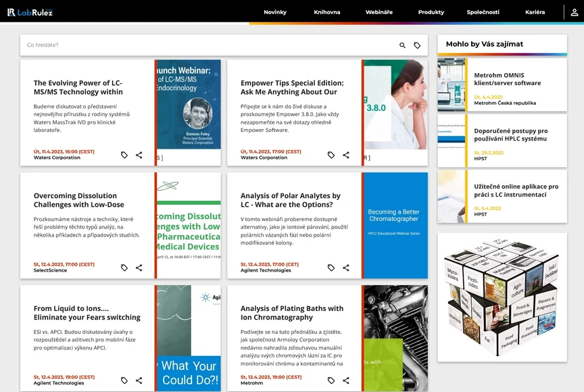This screenshot has height=392, width=584.
Task: Click date 'Út, 11.4.2023, 16:00 (CEST)'
Action: (64, 152)
